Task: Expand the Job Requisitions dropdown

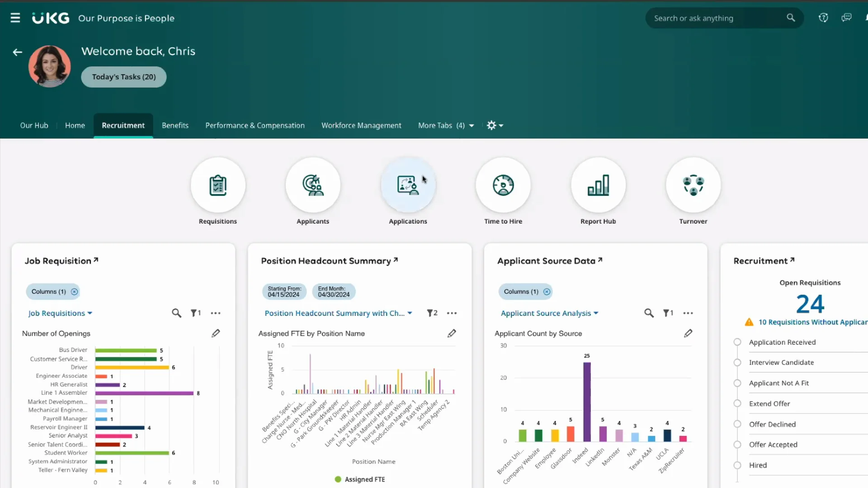Action: 60,313
